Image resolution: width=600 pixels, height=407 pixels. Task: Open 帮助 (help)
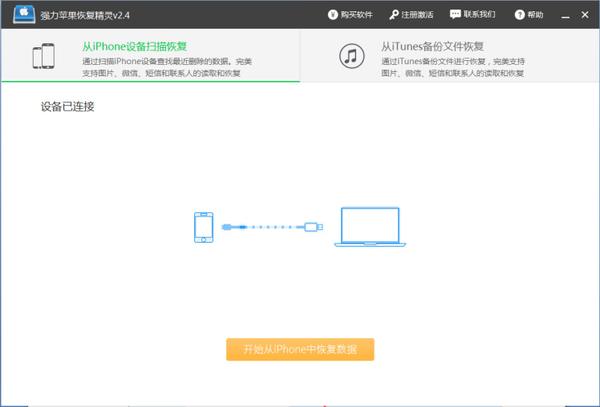pos(529,15)
